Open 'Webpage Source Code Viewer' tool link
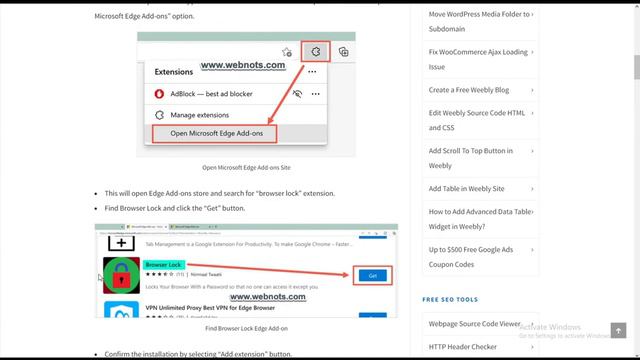Screen dimensions: 640x360 point(474,324)
